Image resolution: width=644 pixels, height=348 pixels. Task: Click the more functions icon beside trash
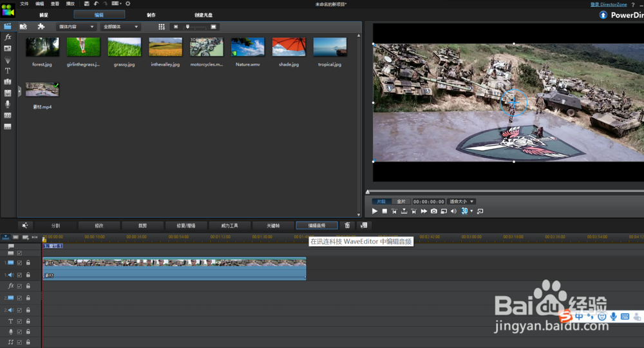coord(364,225)
